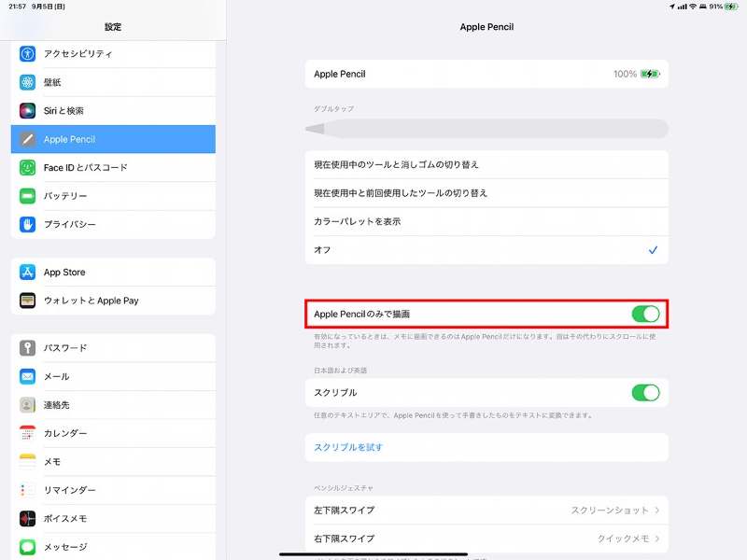Open the privacy hand icon (プライバシー)
747x560 pixels.
pyautogui.click(x=28, y=225)
